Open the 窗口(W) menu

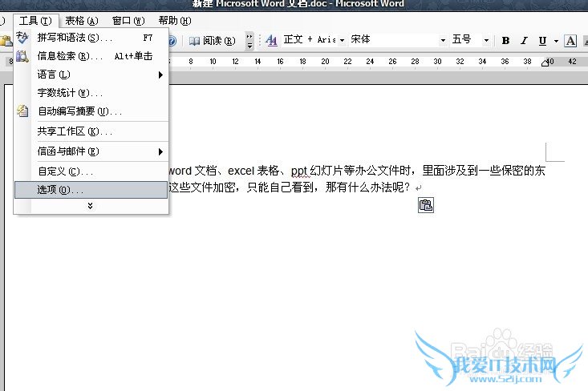[x=128, y=21]
